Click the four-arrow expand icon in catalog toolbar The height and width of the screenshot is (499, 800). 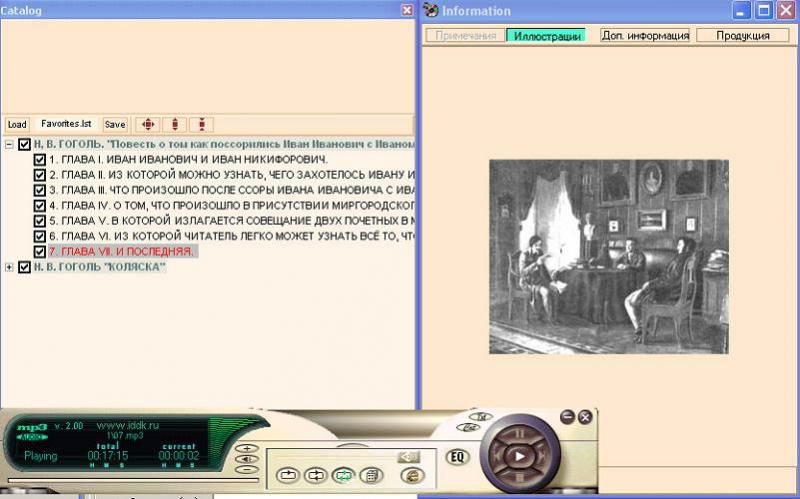point(148,124)
